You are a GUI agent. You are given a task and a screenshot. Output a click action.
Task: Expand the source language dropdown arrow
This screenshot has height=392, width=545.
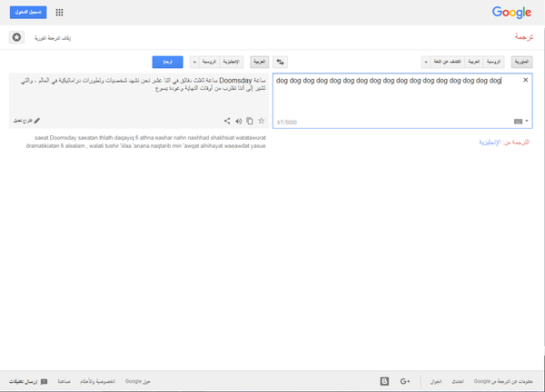(x=426, y=62)
